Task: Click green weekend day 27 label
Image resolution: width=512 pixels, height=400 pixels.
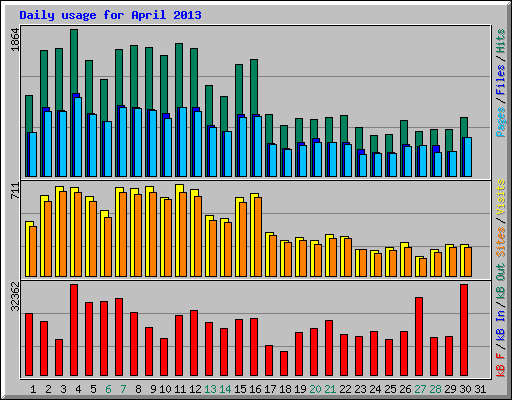Action: [420, 389]
